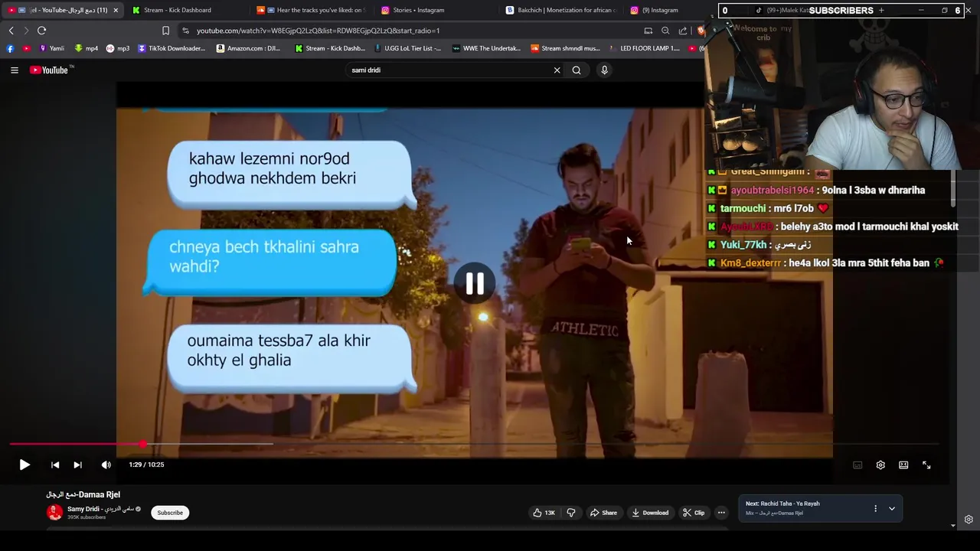Open the cast/media icon in address bar
Image resolution: width=980 pixels, height=551 pixels.
[648, 31]
